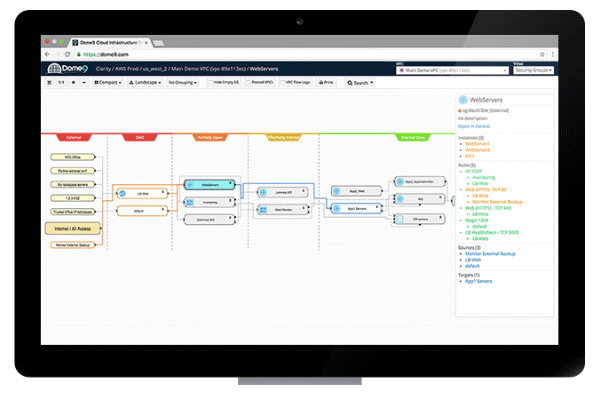Open the Landscape orientation dropdown
Image resolution: width=592 pixels, height=393 pixels.
pyautogui.click(x=145, y=82)
